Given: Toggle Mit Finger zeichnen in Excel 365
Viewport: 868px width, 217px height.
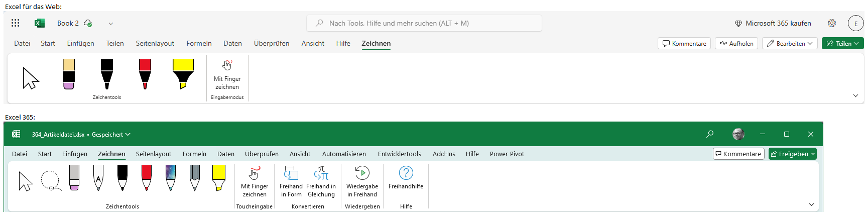Looking at the screenshot, I should coord(255,182).
